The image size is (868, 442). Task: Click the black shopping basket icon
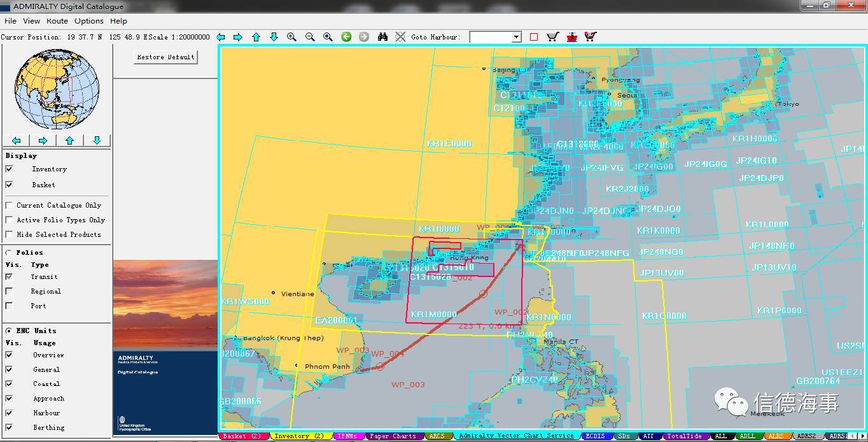552,37
